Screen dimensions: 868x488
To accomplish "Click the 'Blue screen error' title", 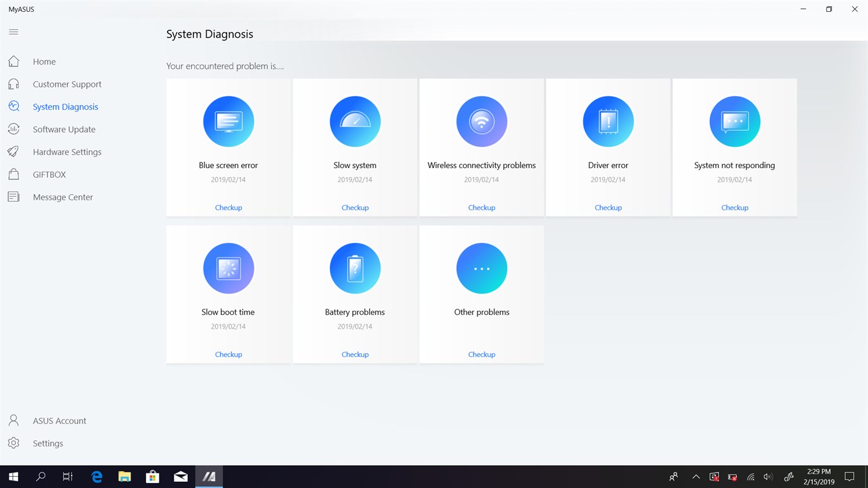I will pyautogui.click(x=228, y=166).
